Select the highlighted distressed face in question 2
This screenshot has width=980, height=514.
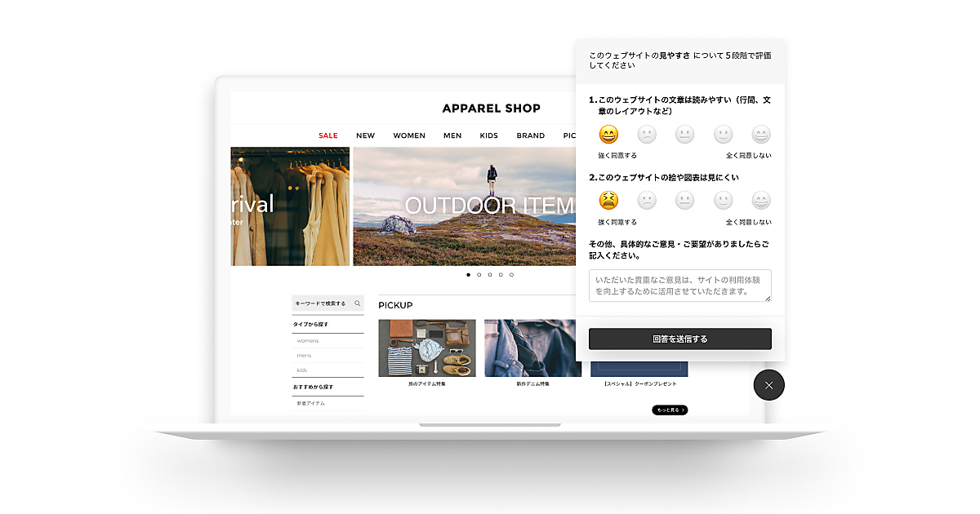pos(608,200)
